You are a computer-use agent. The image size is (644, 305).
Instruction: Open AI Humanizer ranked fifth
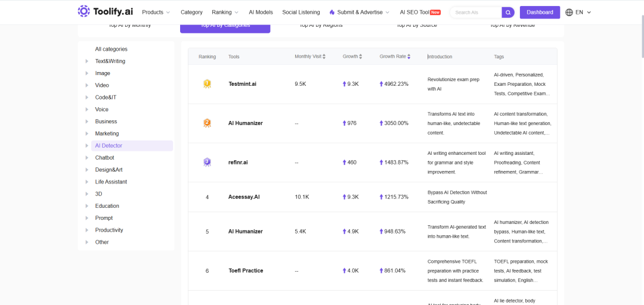pos(246,232)
